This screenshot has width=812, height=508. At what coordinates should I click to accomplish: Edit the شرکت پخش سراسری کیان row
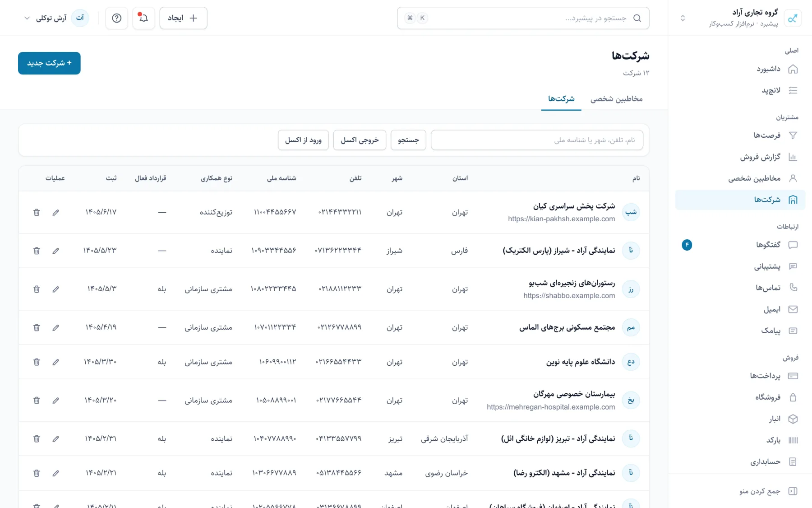tap(55, 212)
